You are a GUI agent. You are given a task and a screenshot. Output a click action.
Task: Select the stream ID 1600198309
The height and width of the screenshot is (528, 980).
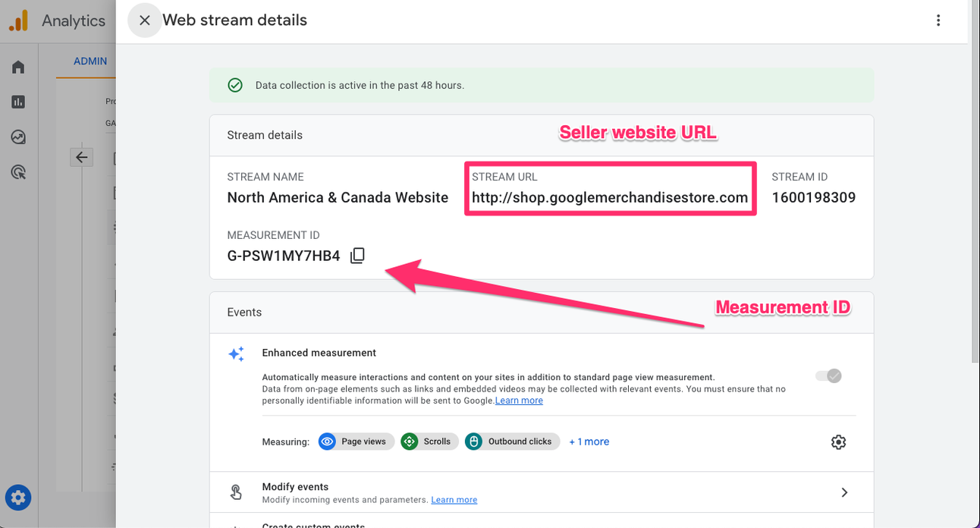coord(814,198)
